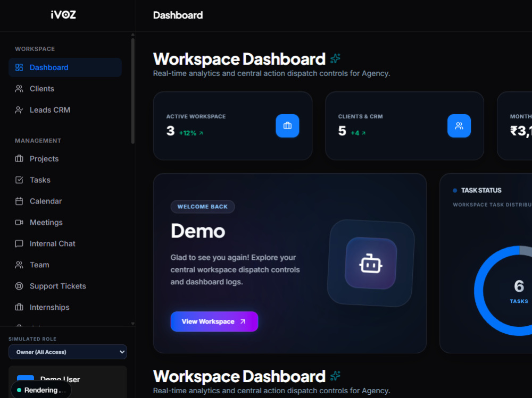532x398 pixels.
Task: Click the Internal Chat bubble icon
Action: [x=19, y=244]
